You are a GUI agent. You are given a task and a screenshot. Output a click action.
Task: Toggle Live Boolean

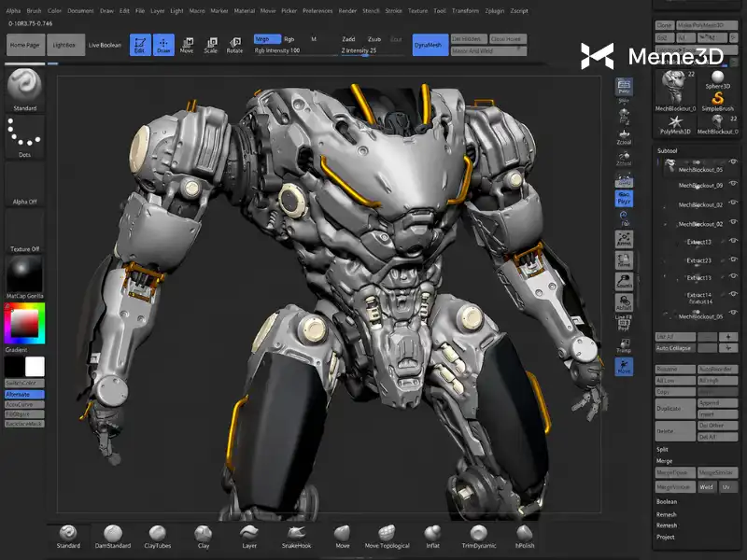pyautogui.click(x=105, y=45)
